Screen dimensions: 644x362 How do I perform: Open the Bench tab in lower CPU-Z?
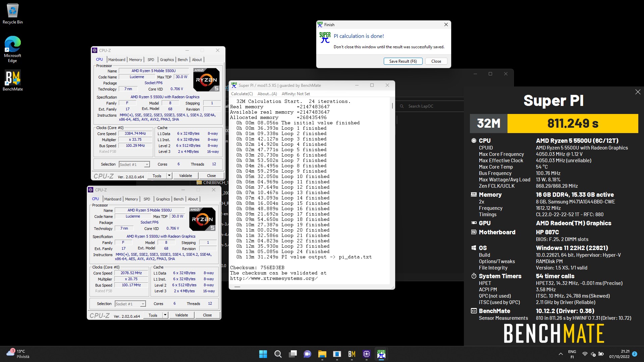click(x=179, y=199)
